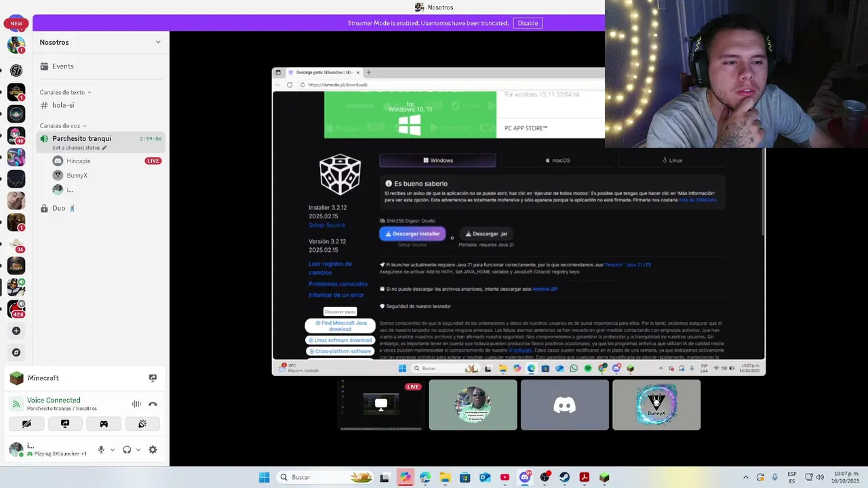Open the server icon with the 36 badge

[x=16, y=244]
